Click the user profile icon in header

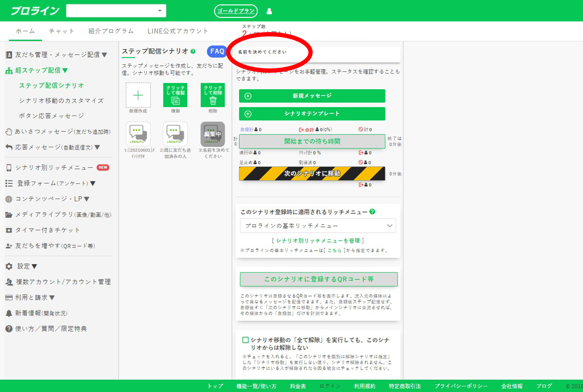[x=269, y=11]
